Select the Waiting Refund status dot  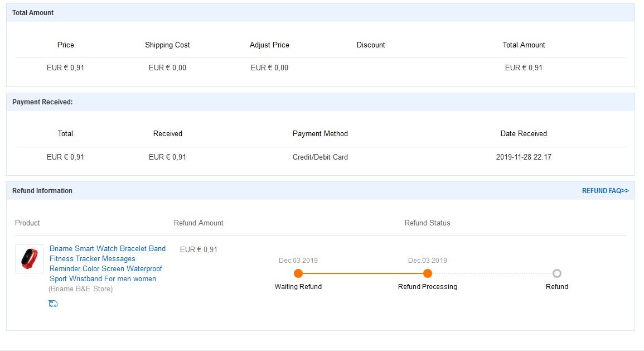(x=298, y=273)
